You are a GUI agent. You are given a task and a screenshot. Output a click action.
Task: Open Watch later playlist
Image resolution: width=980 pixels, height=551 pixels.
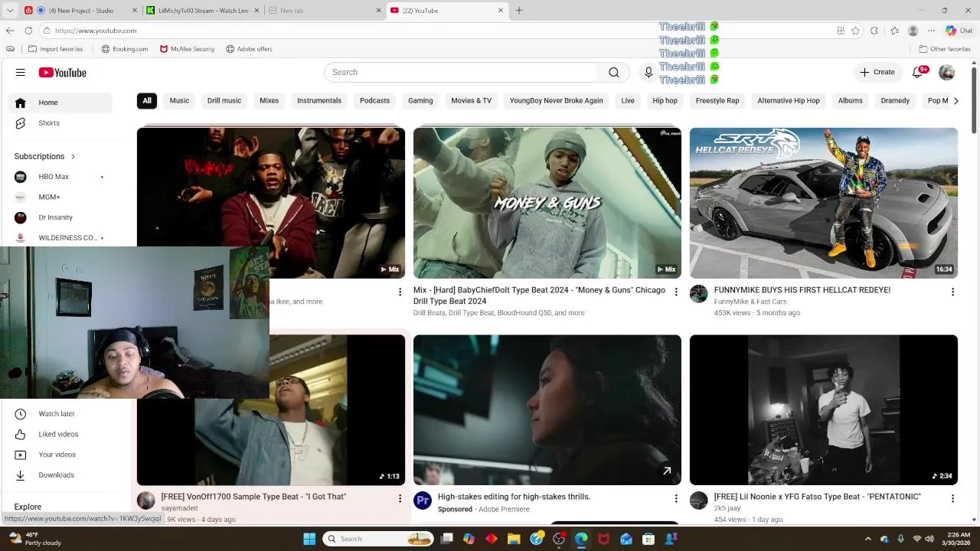click(x=61, y=414)
